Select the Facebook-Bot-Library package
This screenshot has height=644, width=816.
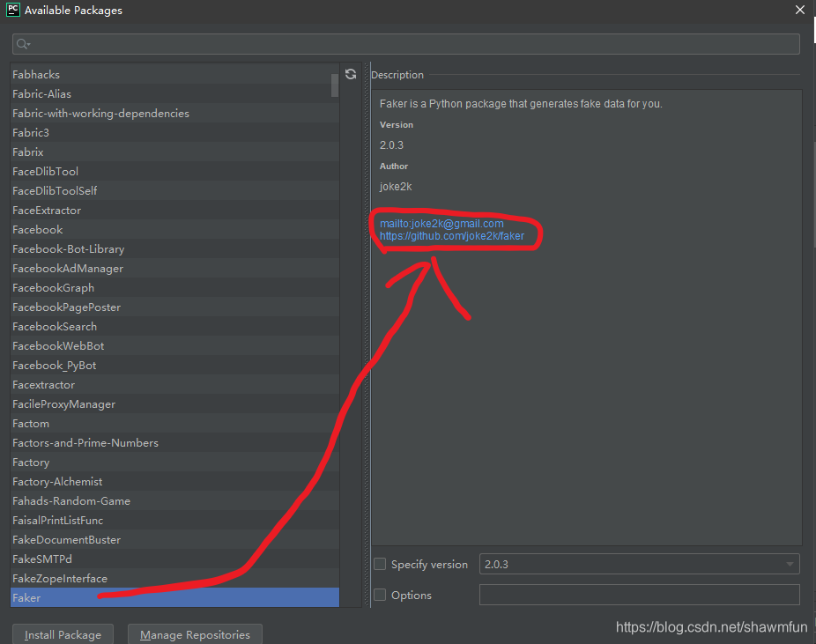click(x=174, y=249)
